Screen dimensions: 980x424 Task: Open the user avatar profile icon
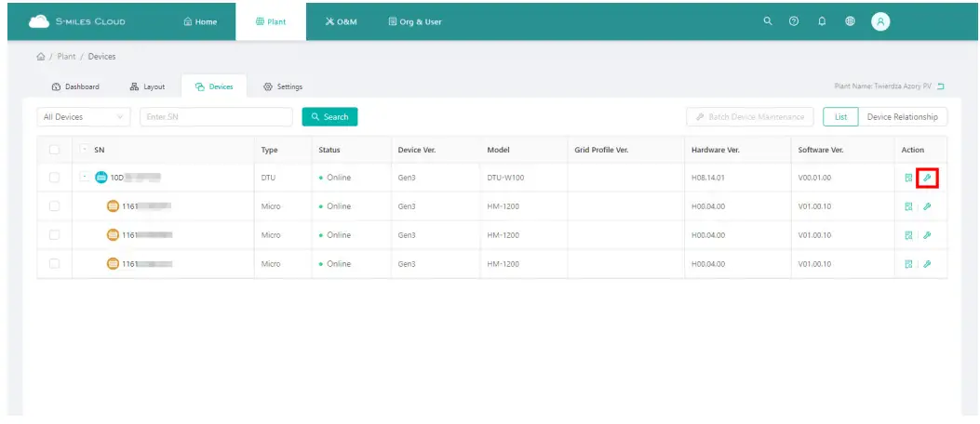pyautogui.click(x=880, y=21)
